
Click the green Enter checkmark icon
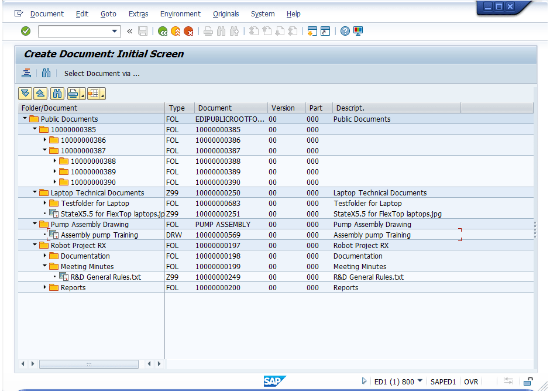coord(26,31)
